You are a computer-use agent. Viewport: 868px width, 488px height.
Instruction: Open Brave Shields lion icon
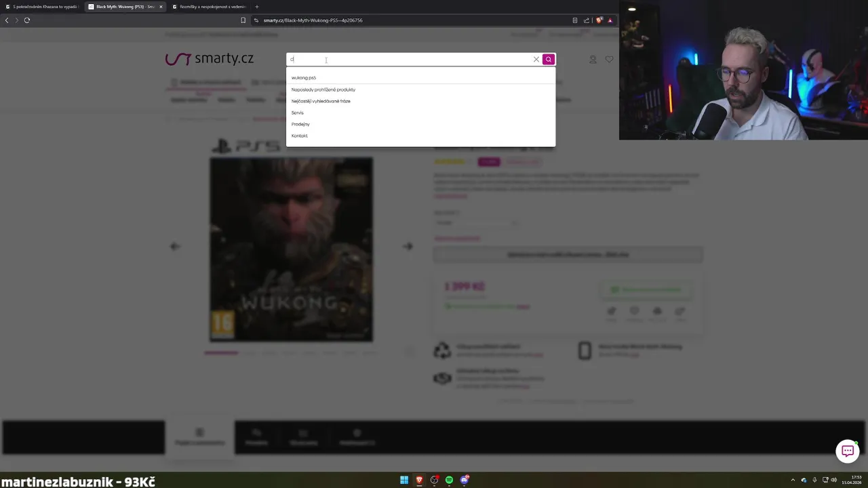point(599,20)
